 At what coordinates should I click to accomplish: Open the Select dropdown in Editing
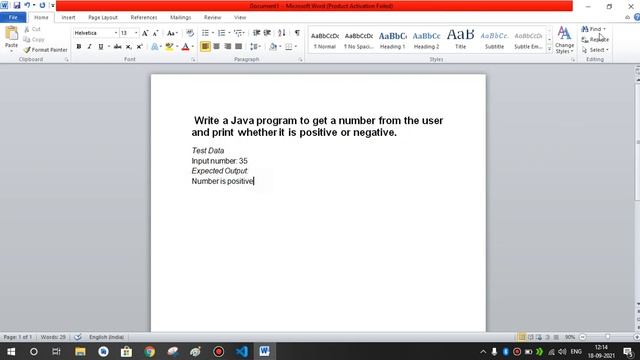coord(596,50)
